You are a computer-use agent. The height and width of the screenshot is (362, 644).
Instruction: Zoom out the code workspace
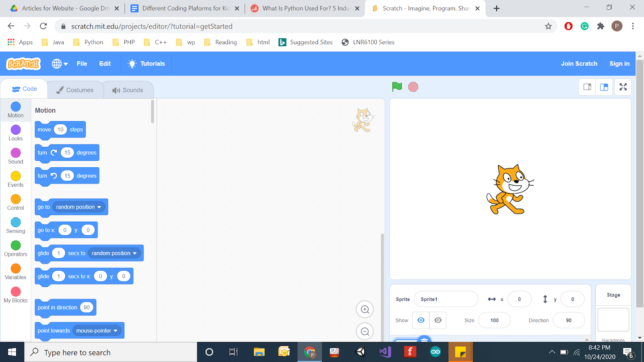point(365,331)
